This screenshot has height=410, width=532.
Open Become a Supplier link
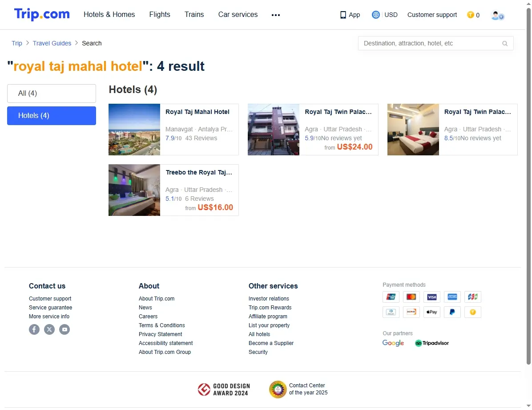tap(271, 343)
